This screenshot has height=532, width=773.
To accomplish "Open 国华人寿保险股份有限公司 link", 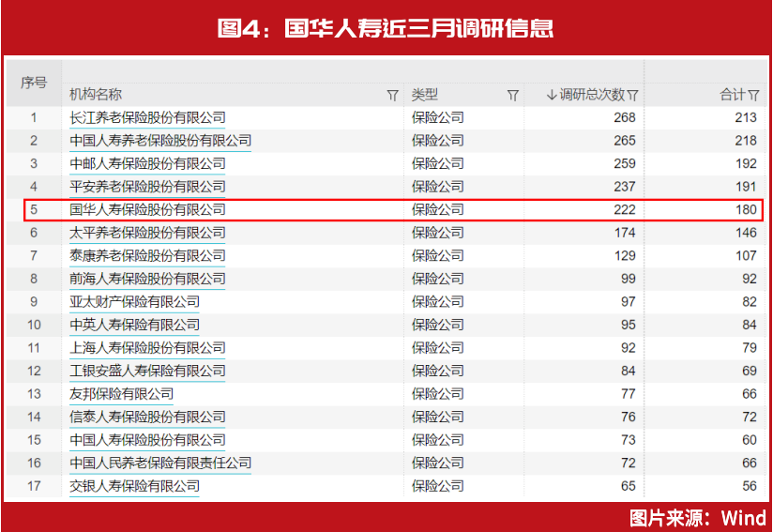I will pos(147,210).
